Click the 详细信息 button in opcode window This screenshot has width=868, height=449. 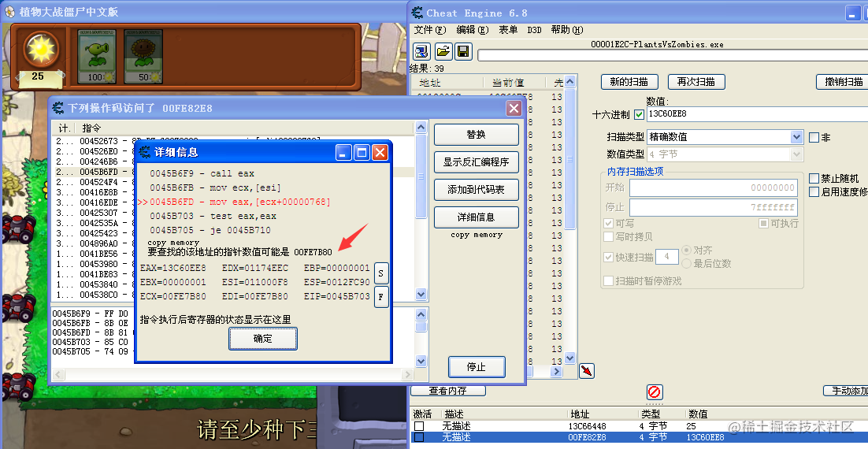476,217
